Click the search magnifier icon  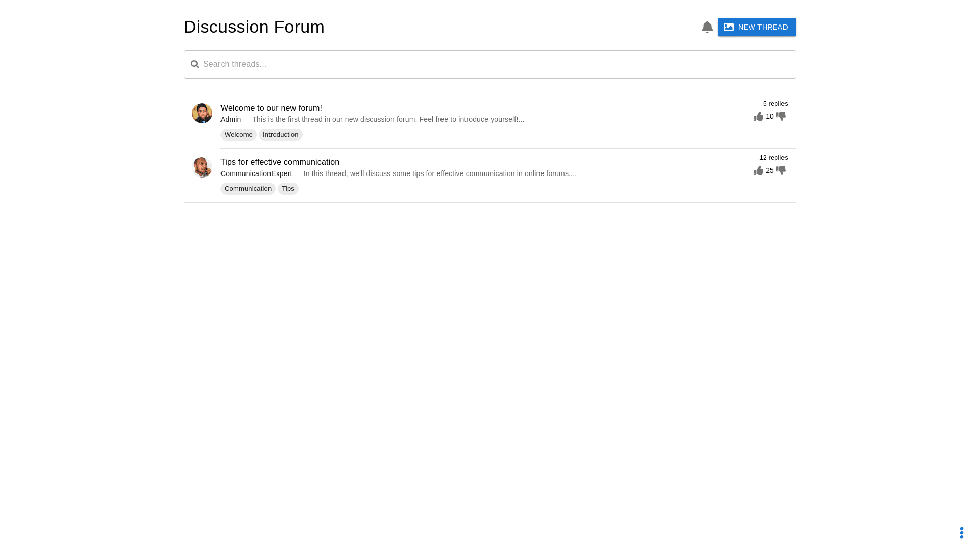tap(195, 64)
